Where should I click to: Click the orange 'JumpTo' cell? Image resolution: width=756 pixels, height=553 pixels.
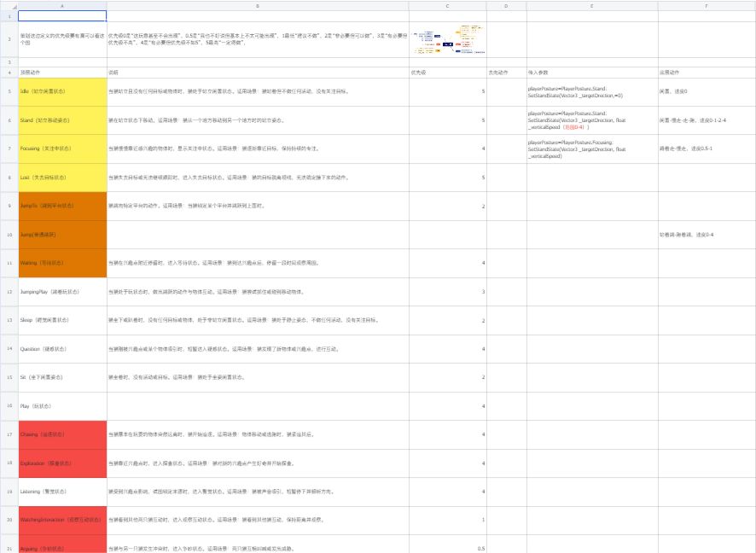coord(62,206)
